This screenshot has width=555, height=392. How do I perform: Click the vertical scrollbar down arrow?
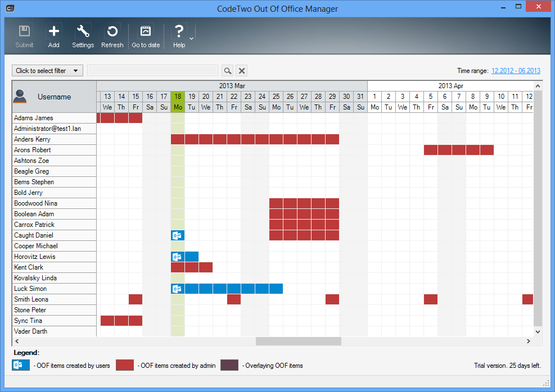(538, 331)
